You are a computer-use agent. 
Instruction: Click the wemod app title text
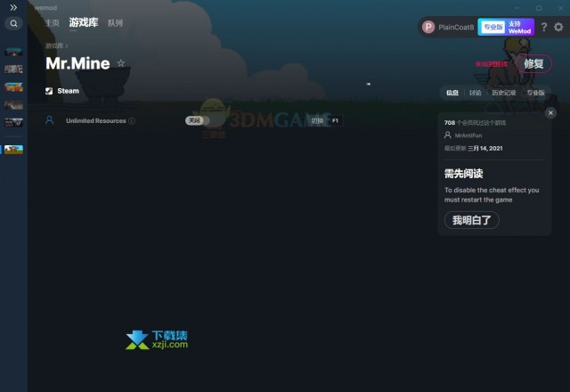tap(45, 8)
